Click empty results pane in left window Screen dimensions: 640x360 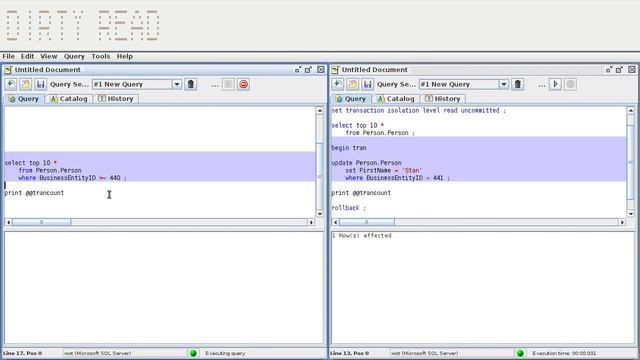click(164, 288)
